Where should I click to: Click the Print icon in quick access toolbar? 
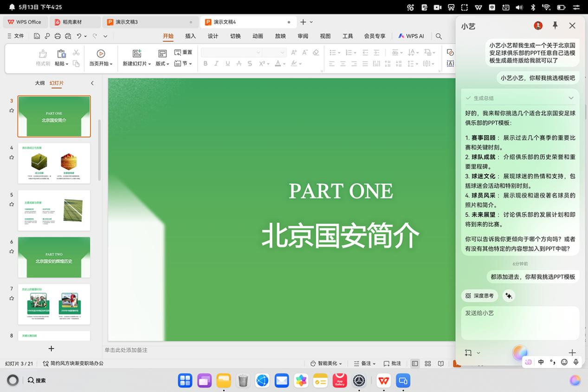click(x=58, y=36)
